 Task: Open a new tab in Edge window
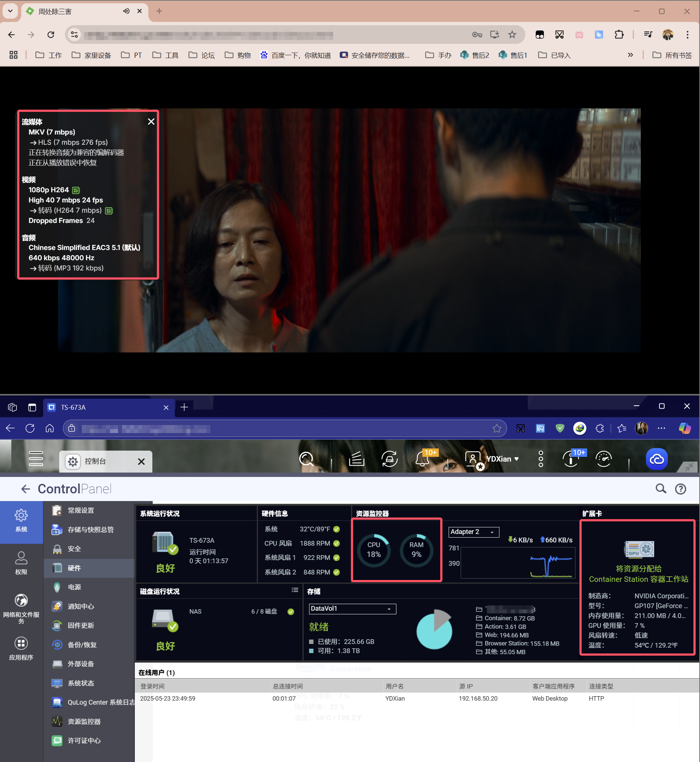(184, 407)
